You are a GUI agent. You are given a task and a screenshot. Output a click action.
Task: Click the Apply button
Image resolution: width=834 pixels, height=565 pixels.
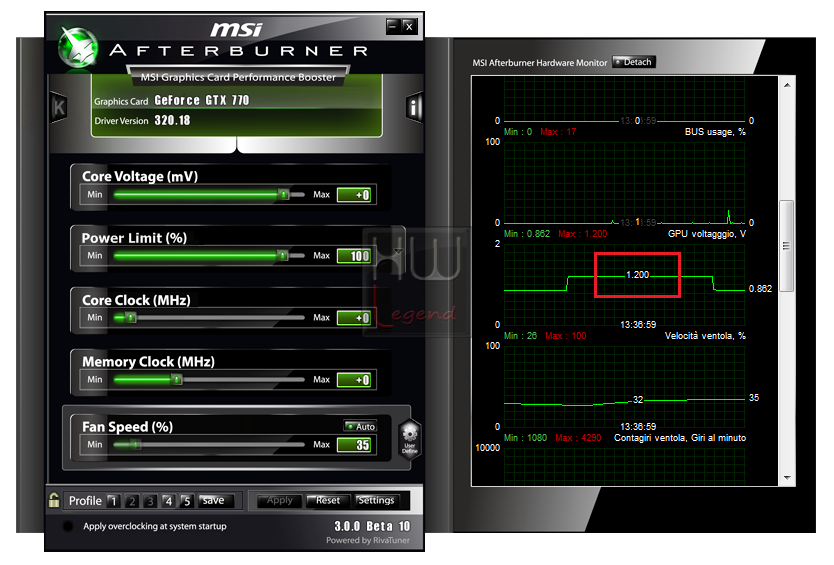(280, 501)
